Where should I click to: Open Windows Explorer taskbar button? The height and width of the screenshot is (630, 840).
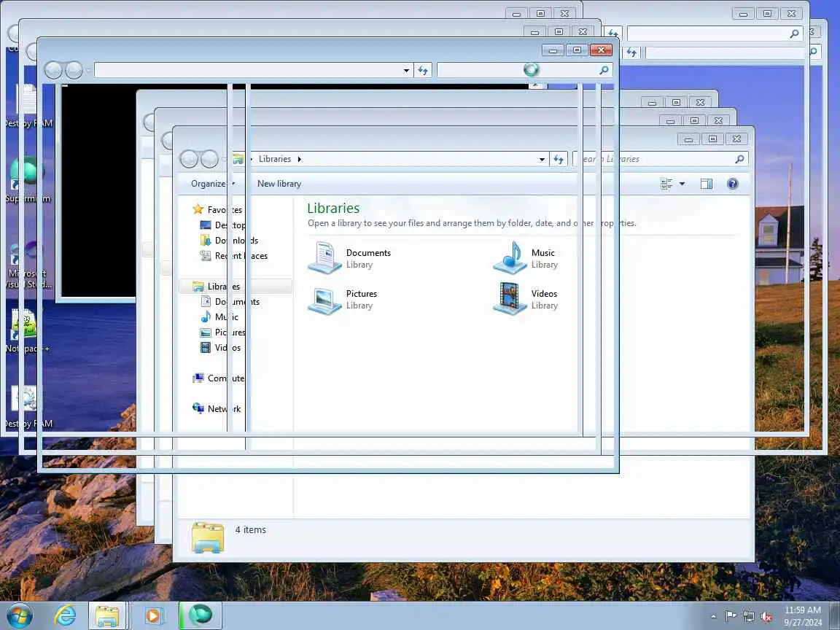pos(107,615)
